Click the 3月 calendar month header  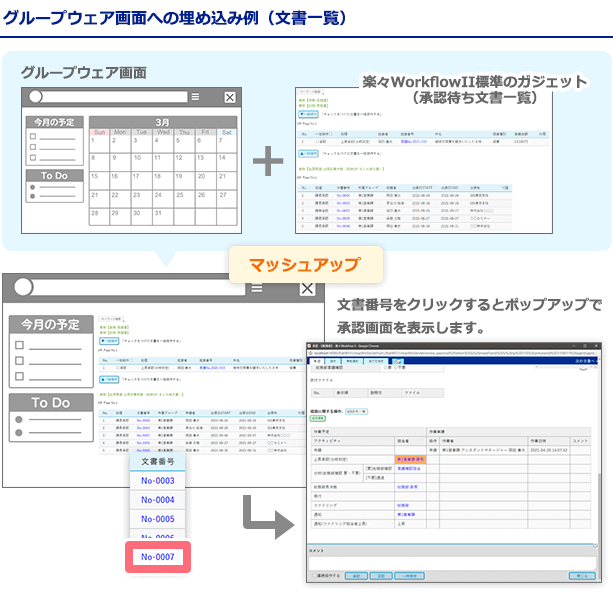(x=163, y=122)
